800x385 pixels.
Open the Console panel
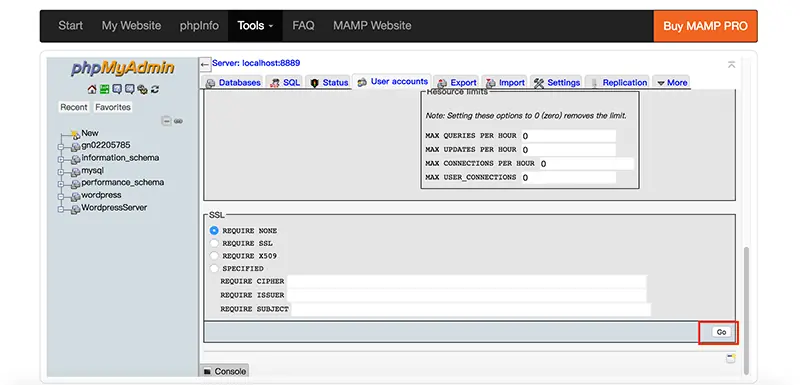point(224,371)
